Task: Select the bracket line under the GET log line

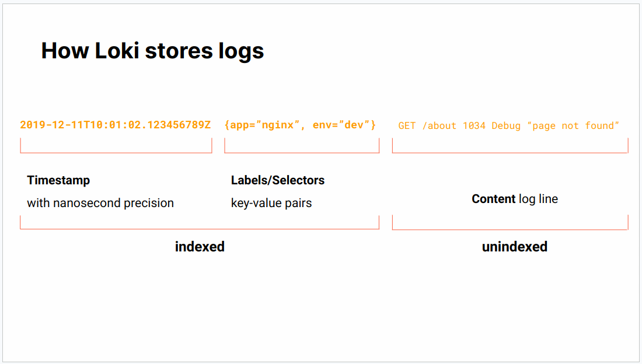Action: [x=510, y=153]
